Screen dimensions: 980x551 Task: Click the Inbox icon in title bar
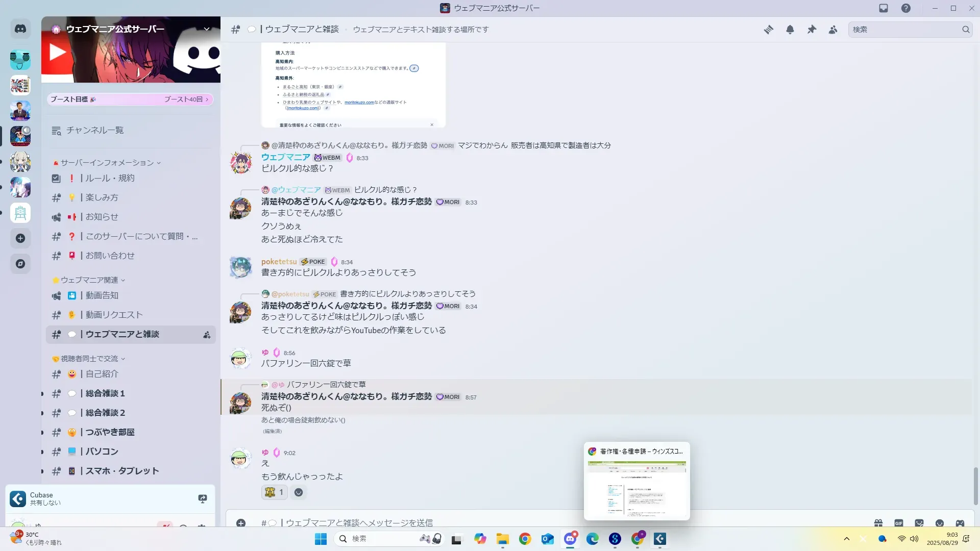[x=884, y=8]
